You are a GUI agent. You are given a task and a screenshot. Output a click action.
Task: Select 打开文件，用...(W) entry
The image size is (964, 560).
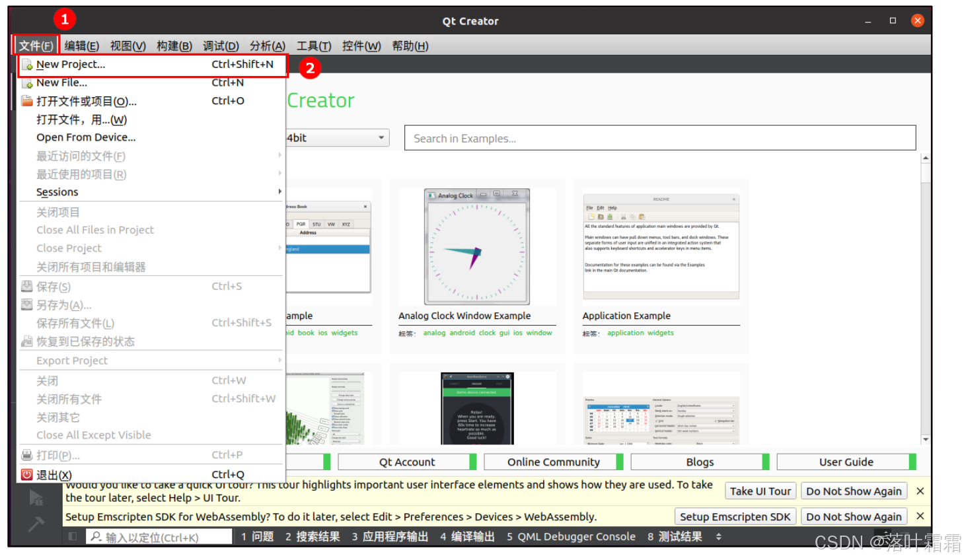tap(152, 120)
